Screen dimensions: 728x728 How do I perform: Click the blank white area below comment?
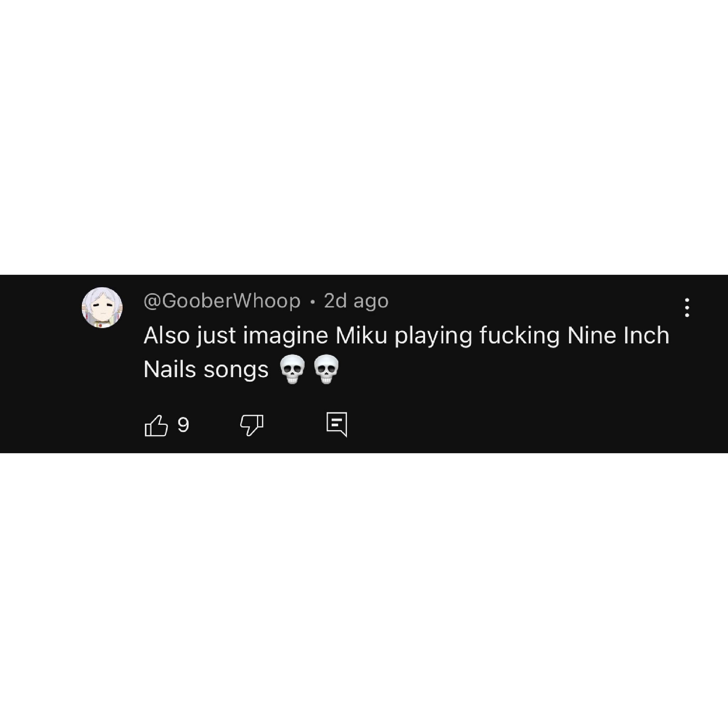364,590
